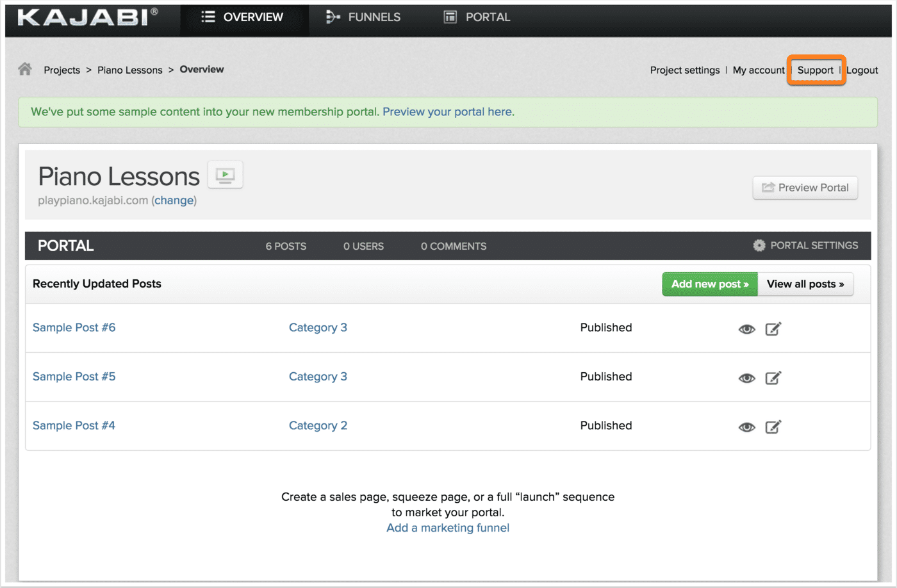Go to the home icon in breadcrumbs
This screenshot has height=588, width=897.
(25, 69)
